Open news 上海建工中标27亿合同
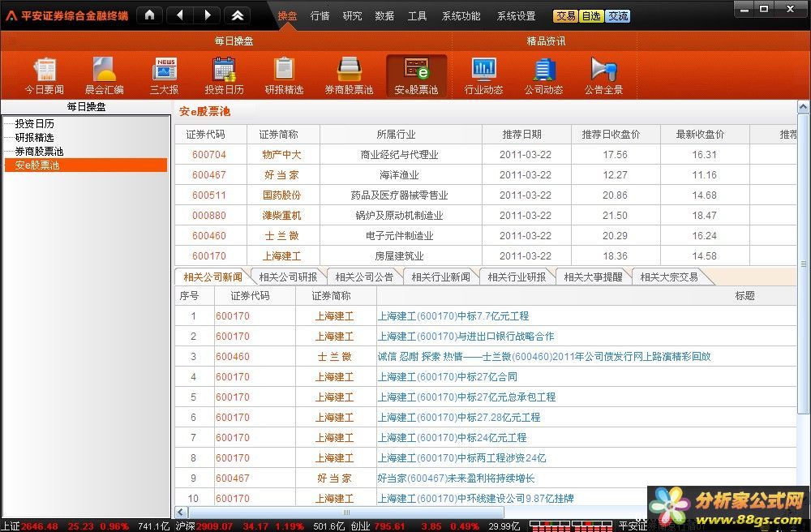Screen dimensions: 811x532 click(x=448, y=377)
